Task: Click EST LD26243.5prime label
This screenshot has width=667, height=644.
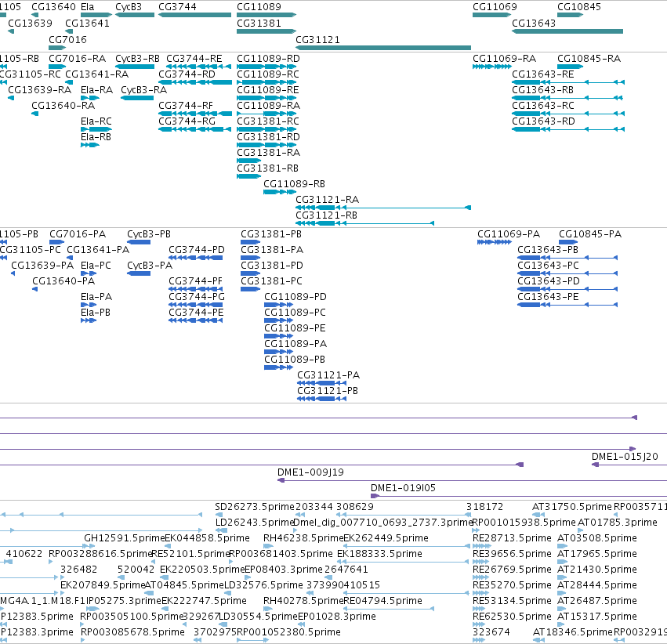Action: [x=255, y=522]
